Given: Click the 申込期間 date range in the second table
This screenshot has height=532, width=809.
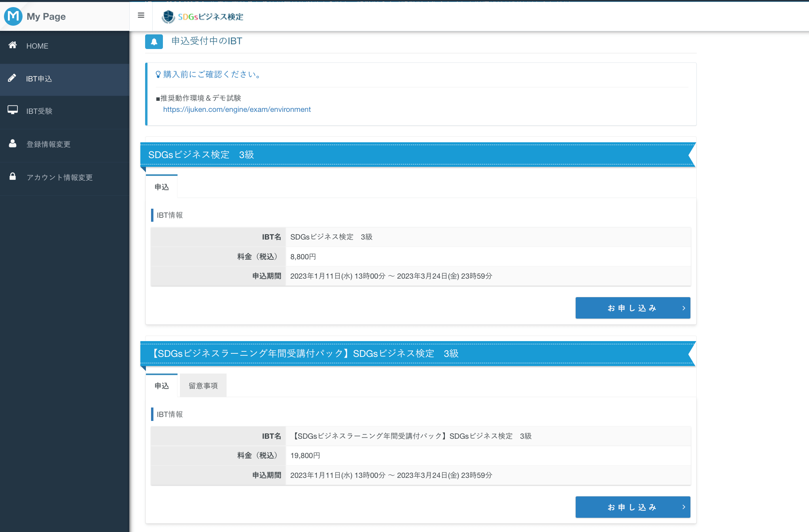Looking at the screenshot, I should click(x=391, y=475).
